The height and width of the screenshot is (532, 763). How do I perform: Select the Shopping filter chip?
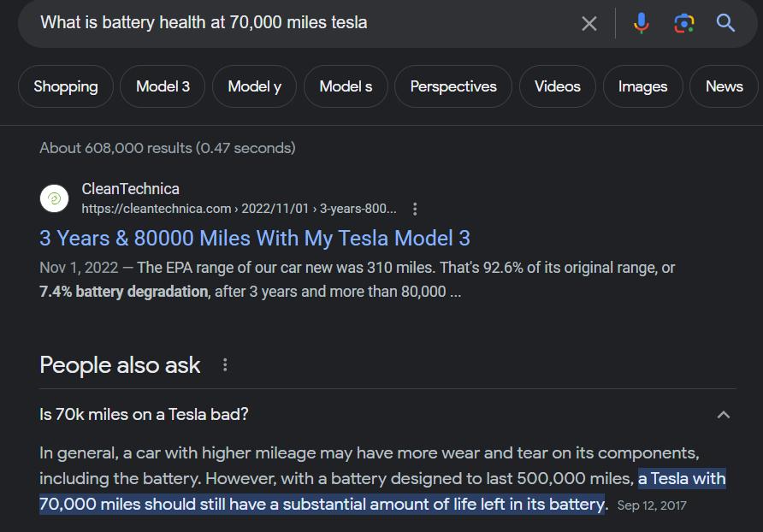pos(66,86)
